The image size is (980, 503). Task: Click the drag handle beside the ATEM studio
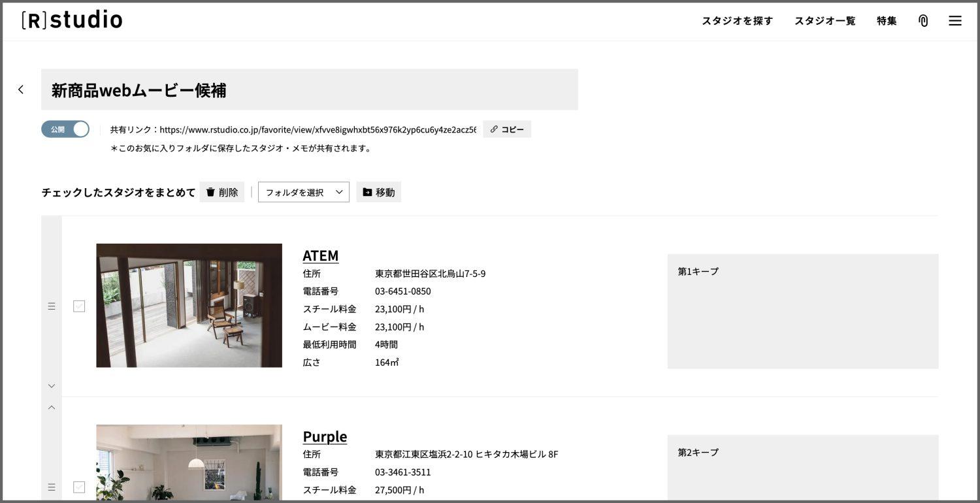point(52,306)
